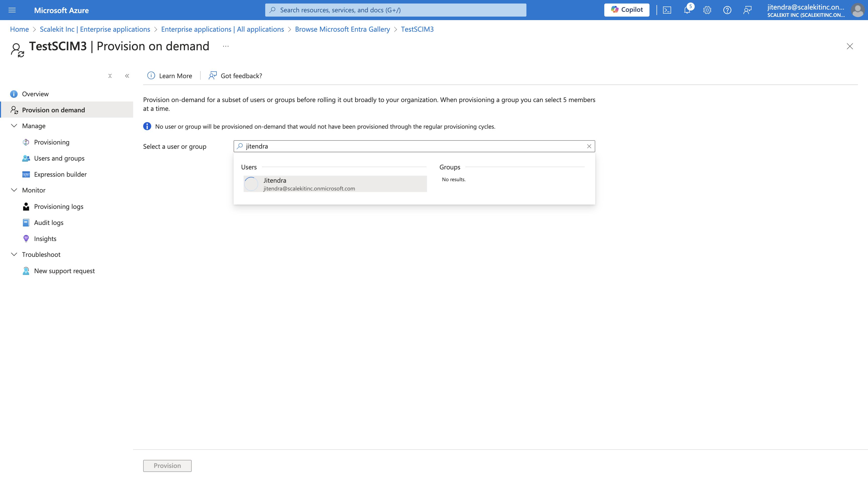
Task: Click the Provisioning logs person icon
Action: pyautogui.click(x=26, y=207)
